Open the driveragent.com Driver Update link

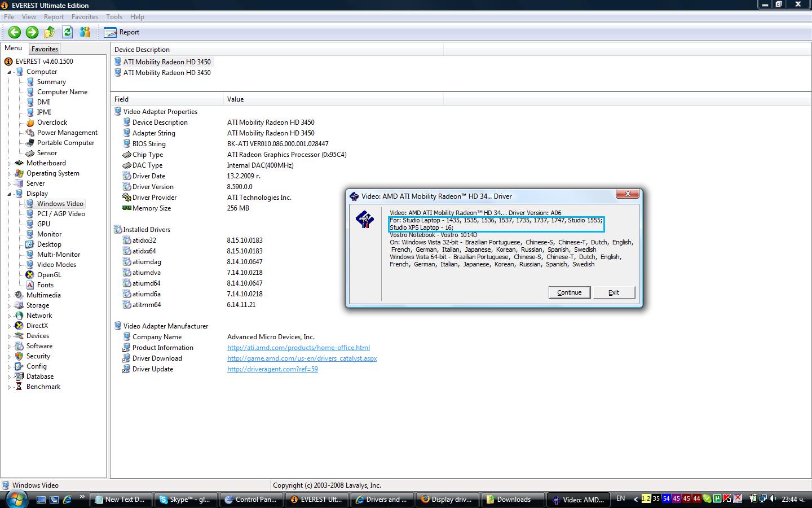272,369
